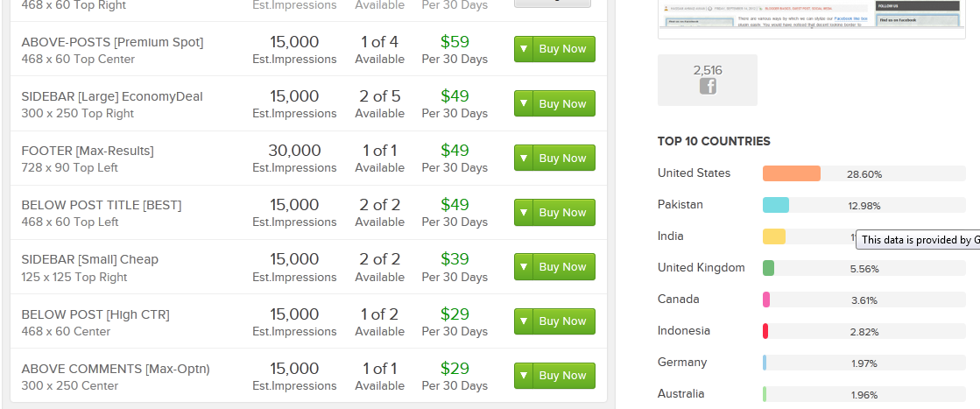980x409 pixels.
Task: Open dropdown arrow for SIDEBAR Small Cheap
Action: coord(524,267)
